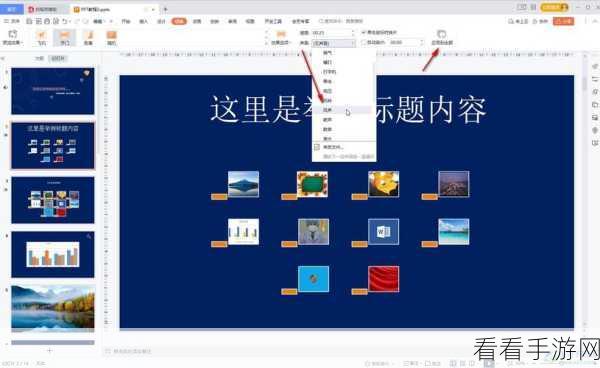This screenshot has width=600, height=368.
Task: Open the 设计 ribbon tab
Action: click(x=161, y=21)
